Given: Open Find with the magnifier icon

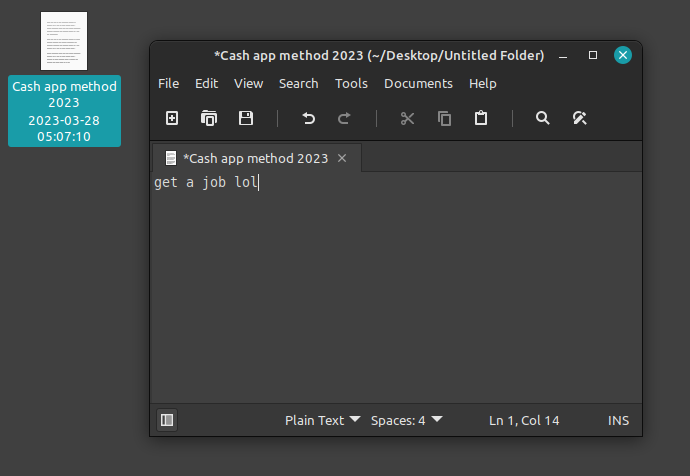Looking at the screenshot, I should point(543,118).
